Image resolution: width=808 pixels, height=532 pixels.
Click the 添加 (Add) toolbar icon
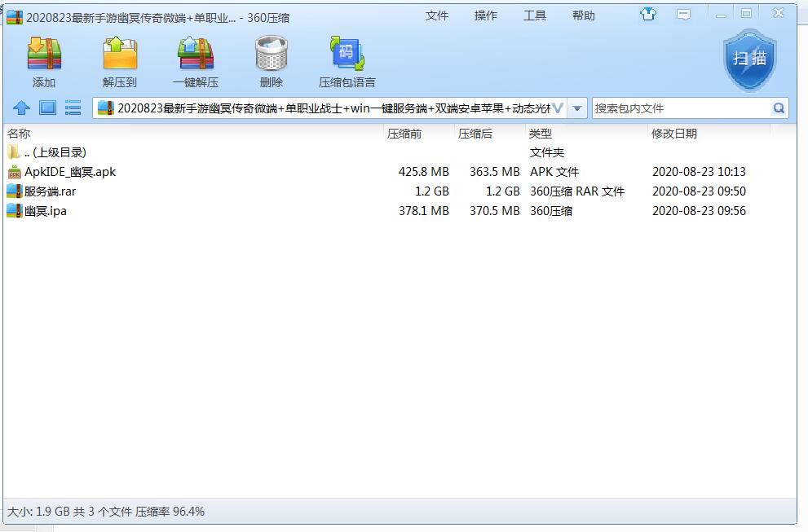click(44, 55)
